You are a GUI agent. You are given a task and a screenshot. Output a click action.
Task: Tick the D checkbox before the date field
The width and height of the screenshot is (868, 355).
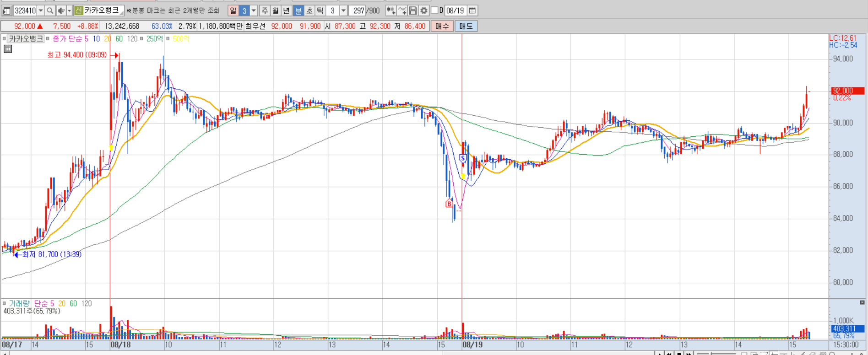coord(434,10)
